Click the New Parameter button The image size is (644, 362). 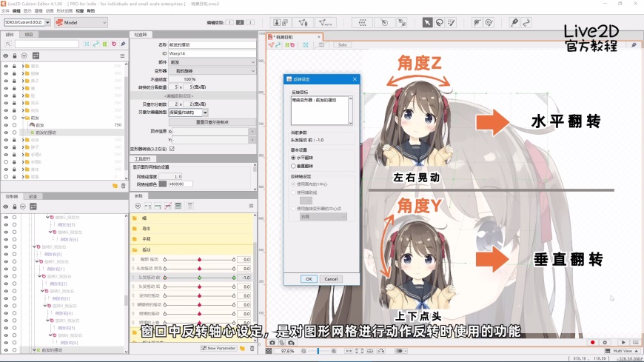tap(218, 348)
